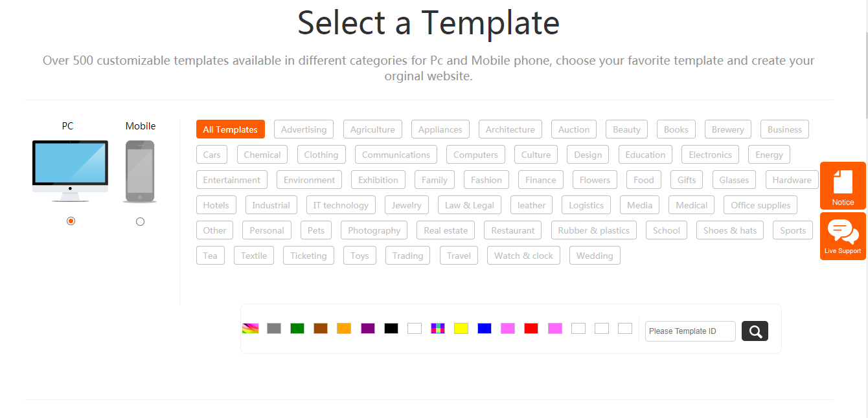Open the Wedding template category
Screen dimensions: 868x418
(x=595, y=256)
